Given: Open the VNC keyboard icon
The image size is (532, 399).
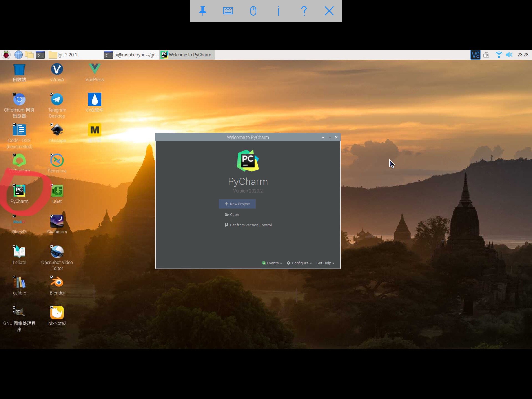Looking at the screenshot, I should [x=228, y=11].
